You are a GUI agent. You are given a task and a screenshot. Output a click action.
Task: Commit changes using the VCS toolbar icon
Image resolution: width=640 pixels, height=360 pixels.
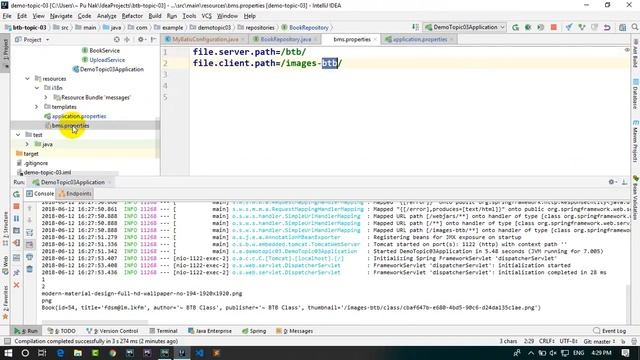click(x=582, y=27)
